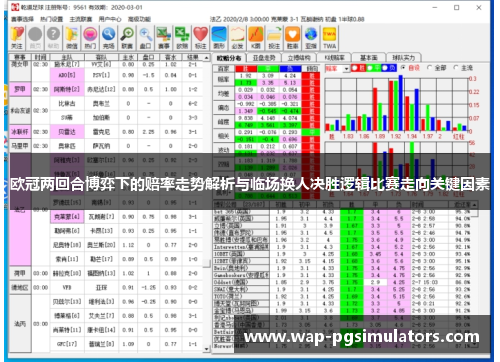Click the red 胜 header color cell

(x=246, y=69)
